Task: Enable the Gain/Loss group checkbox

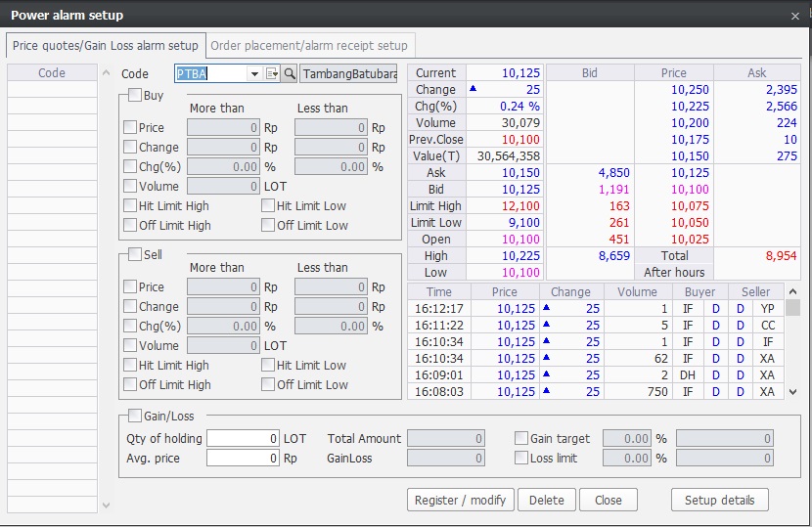Action: 135,416
